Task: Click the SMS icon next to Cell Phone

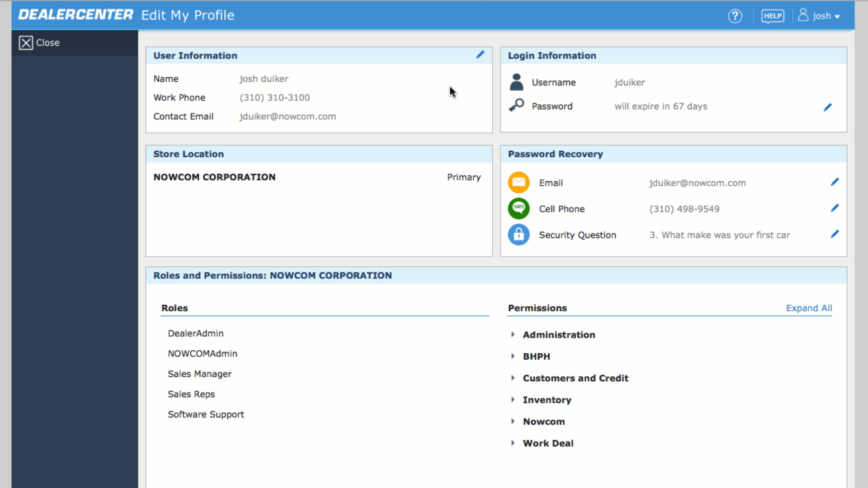Action: click(519, 209)
